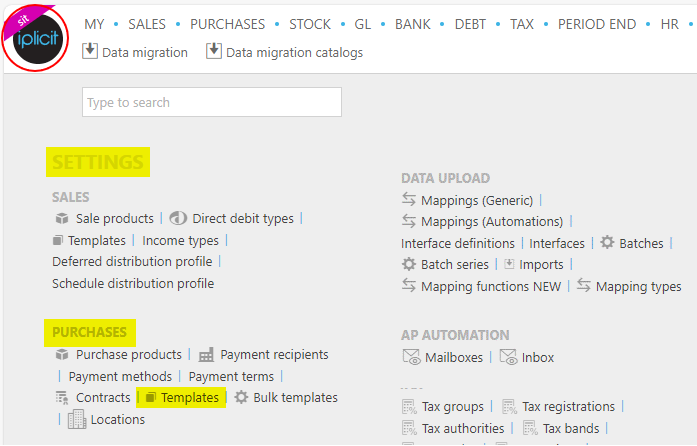The height and width of the screenshot is (446, 697).
Task: Click the iplicit logo icon
Action: click(x=37, y=39)
